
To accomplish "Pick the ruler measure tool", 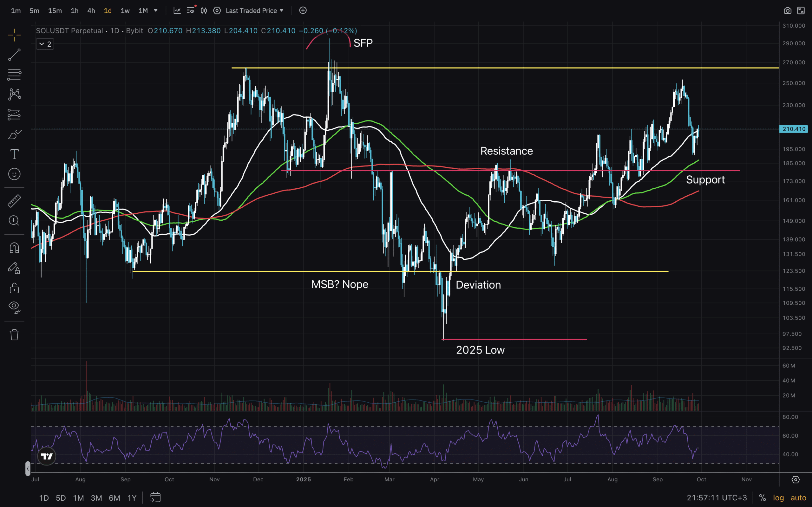I will 14,201.
